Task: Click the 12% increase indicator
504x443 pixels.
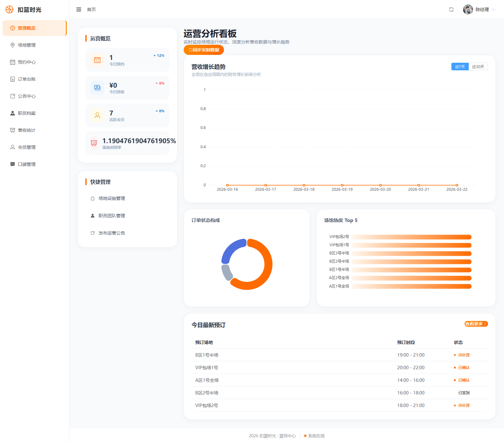Action: (159, 55)
